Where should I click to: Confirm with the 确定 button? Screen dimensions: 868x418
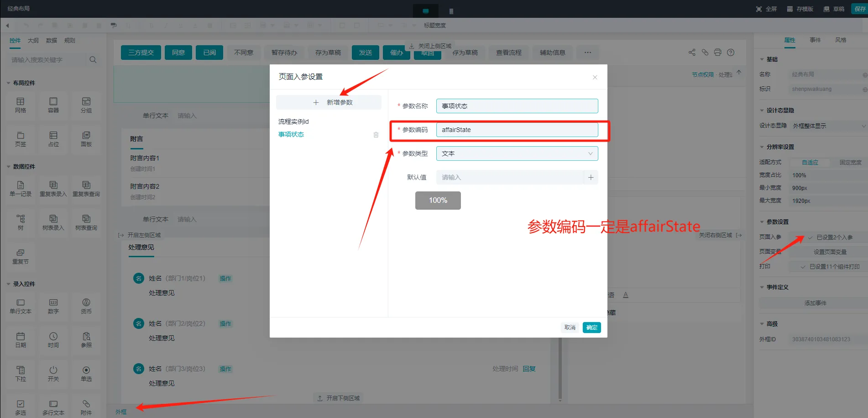pyautogui.click(x=591, y=328)
